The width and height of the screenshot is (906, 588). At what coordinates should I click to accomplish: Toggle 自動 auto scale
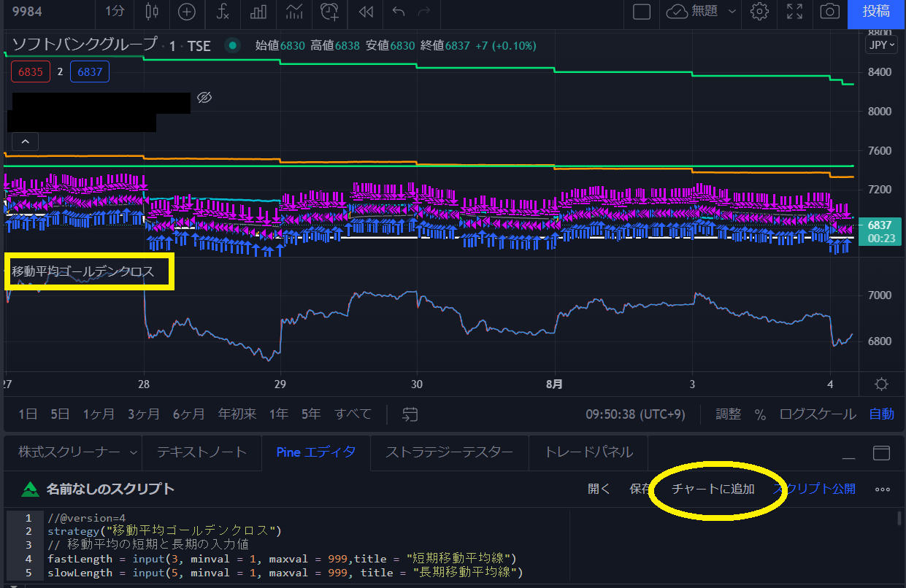point(881,414)
